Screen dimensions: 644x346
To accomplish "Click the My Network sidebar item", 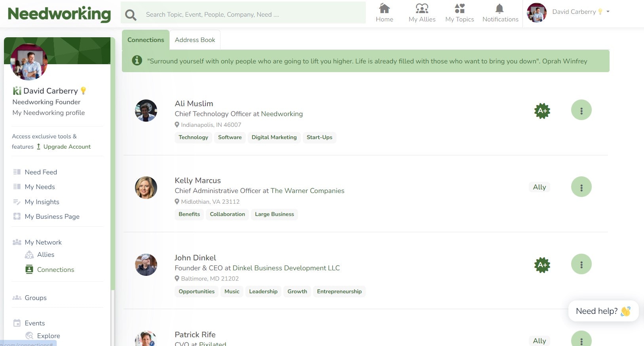I will 43,242.
